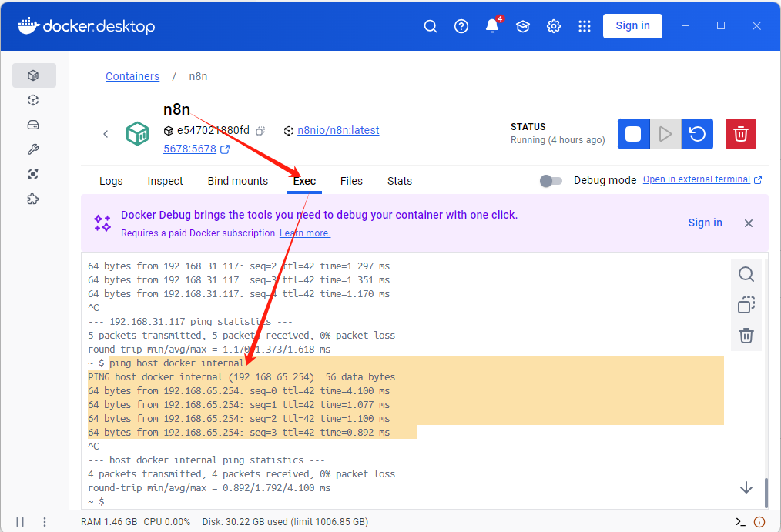Click the Running (4 hours ago) status
The height and width of the screenshot is (532, 781).
click(x=558, y=140)
